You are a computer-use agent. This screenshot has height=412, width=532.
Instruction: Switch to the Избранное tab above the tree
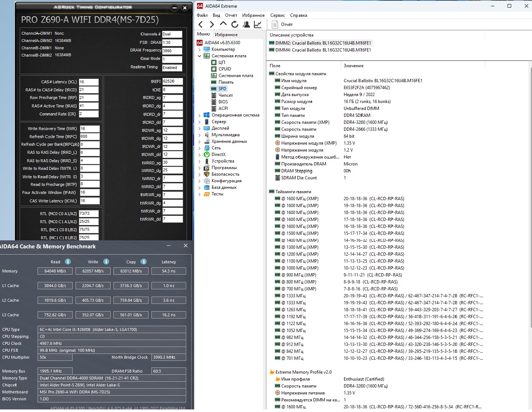pyautogui.click(x=226, y=35)
